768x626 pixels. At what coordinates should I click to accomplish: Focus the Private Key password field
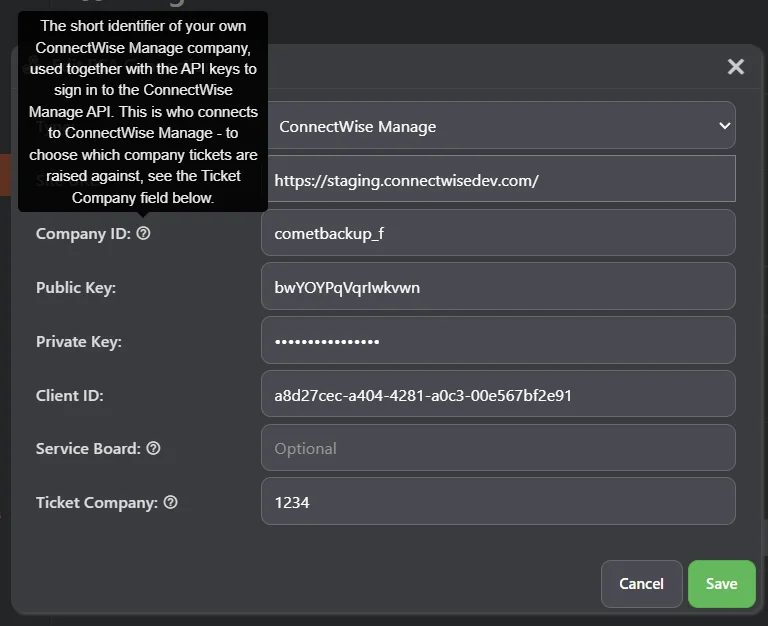[498, 340]
